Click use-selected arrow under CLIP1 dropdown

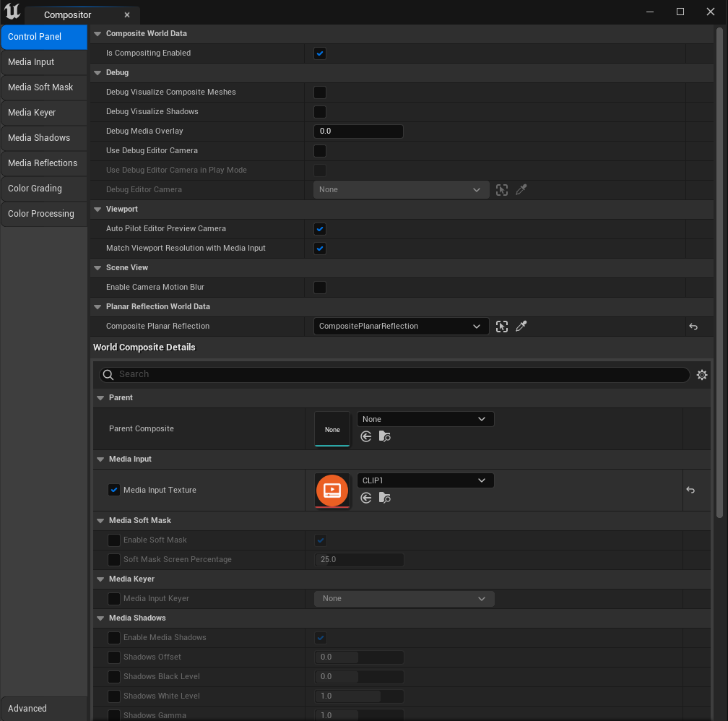click(366, 498)
